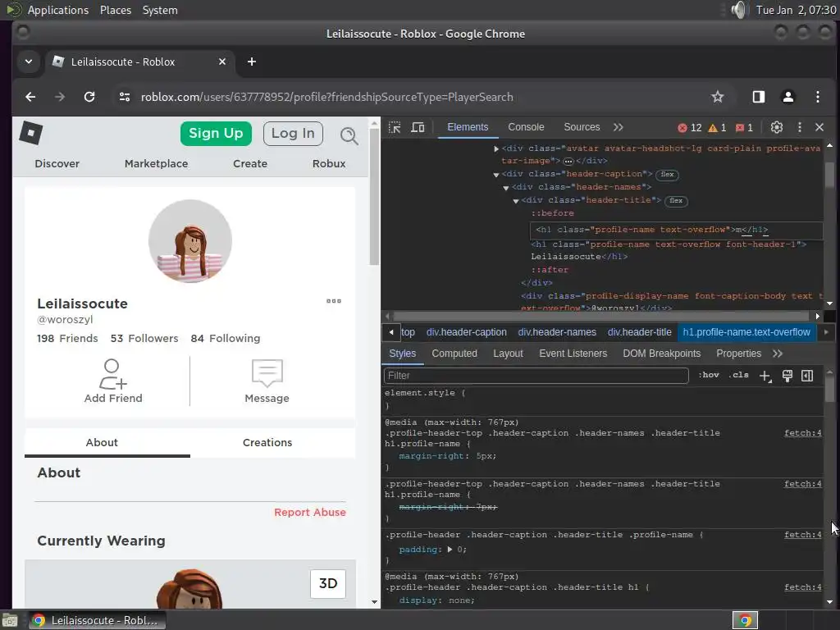Open the Computed styles tab
This screenshot has width=840, height=630.
tap(454, 354)
